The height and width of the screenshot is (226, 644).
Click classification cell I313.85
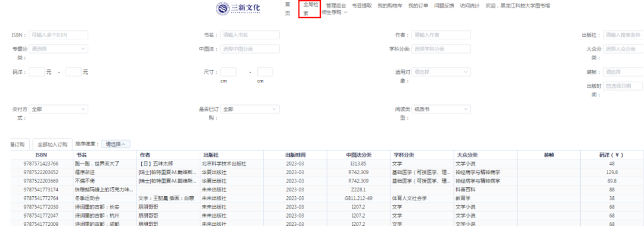tap(358, 163)
